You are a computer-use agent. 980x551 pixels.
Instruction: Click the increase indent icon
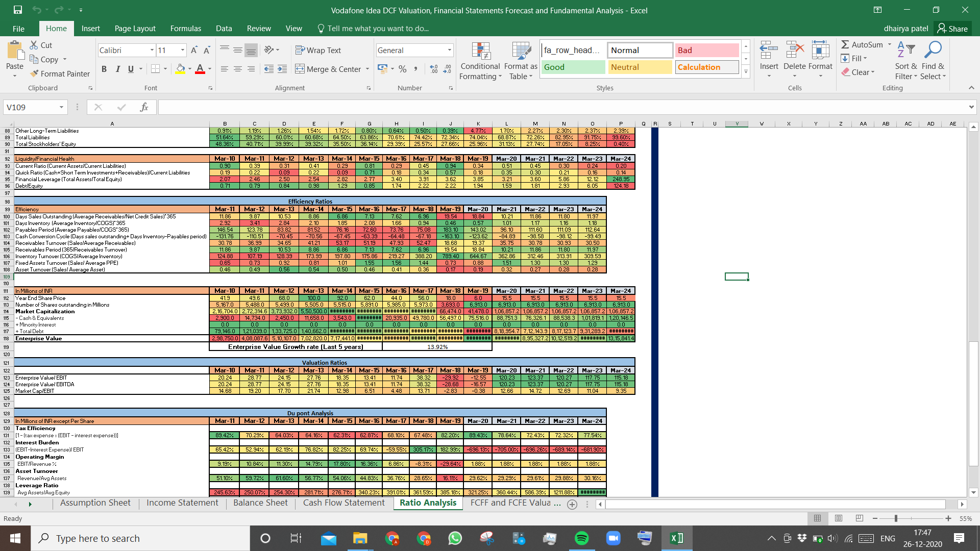coord(282,68)
